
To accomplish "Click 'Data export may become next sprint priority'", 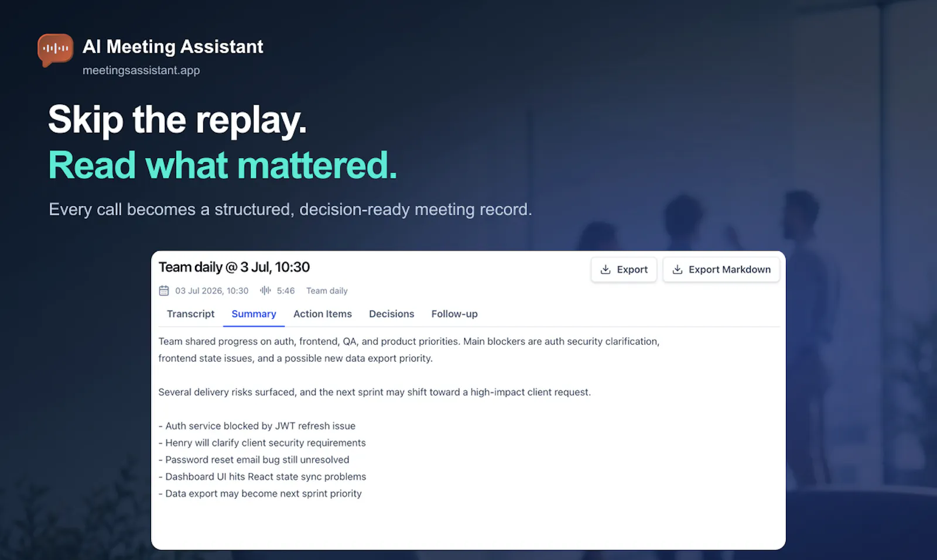I will 260,494.
